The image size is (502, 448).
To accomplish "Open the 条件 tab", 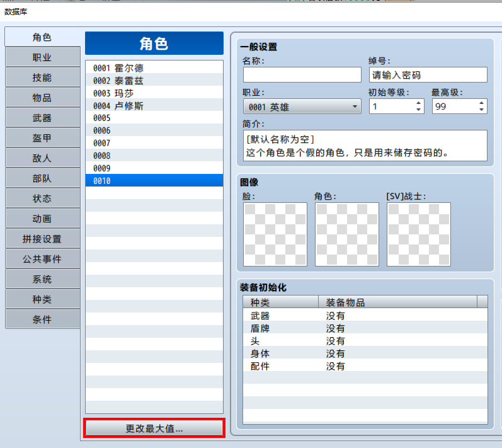I will 42,319.
